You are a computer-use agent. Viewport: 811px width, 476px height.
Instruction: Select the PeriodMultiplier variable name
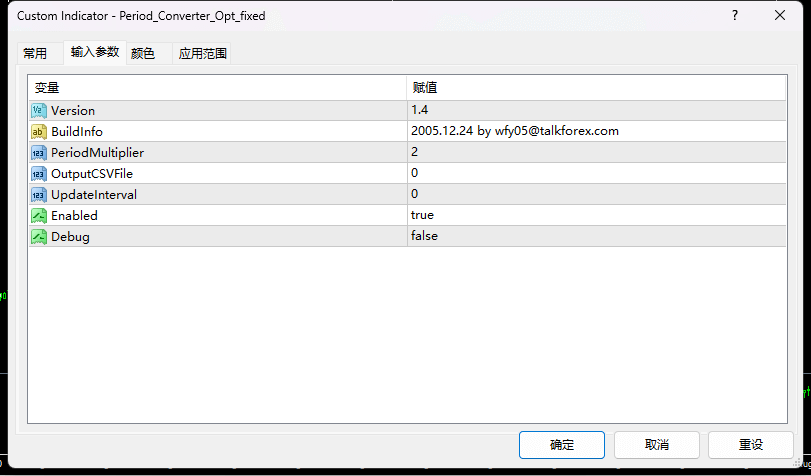point(98,153)
